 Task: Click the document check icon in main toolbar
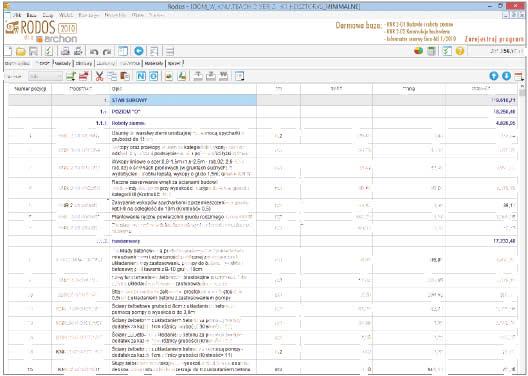(49, 52)
